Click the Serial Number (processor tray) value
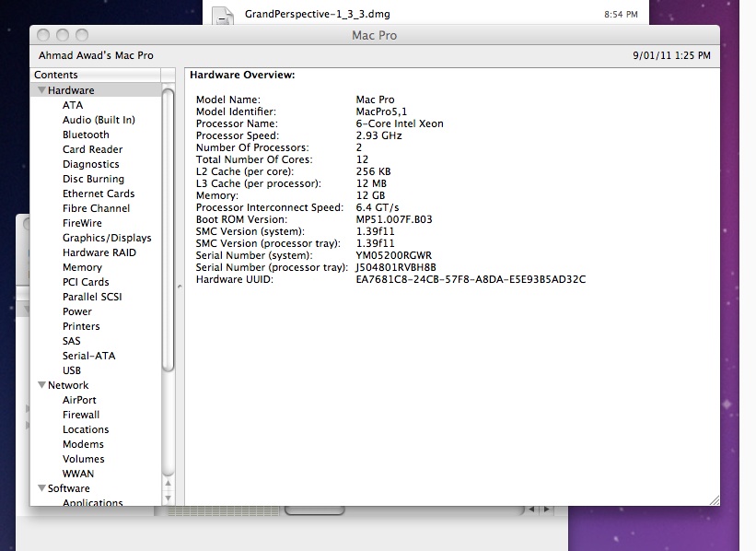 [396, 267]
